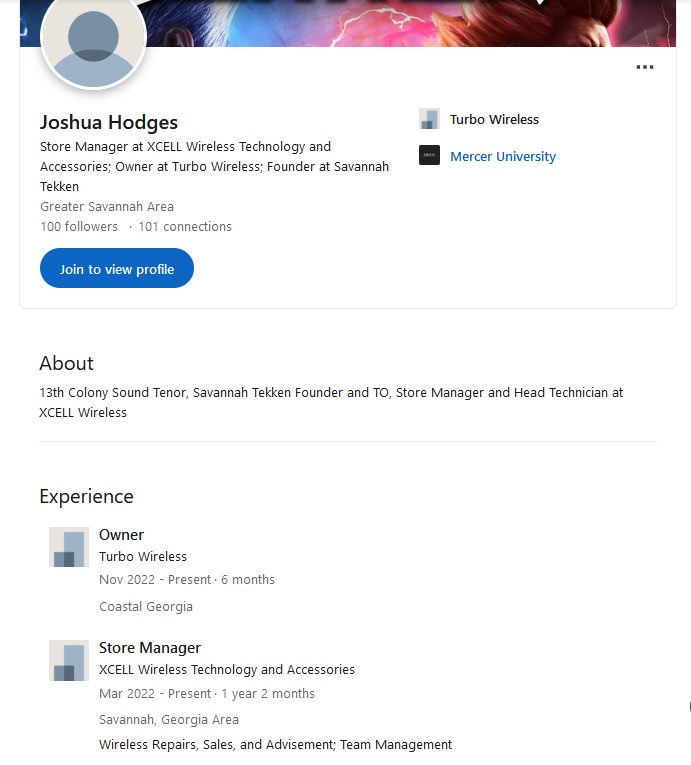Click Join to view profile button
The image size is (691, 765).
pyautogui.click(x=117, y=268)
